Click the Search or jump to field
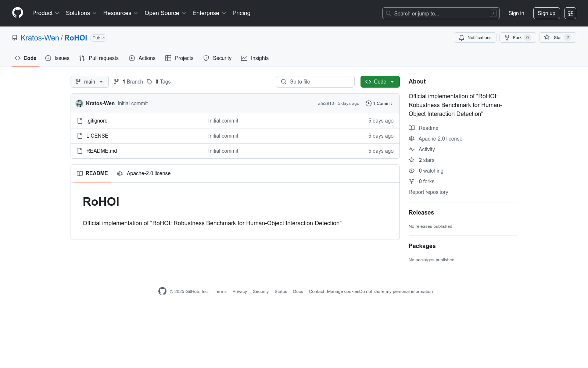 [441, 13]
